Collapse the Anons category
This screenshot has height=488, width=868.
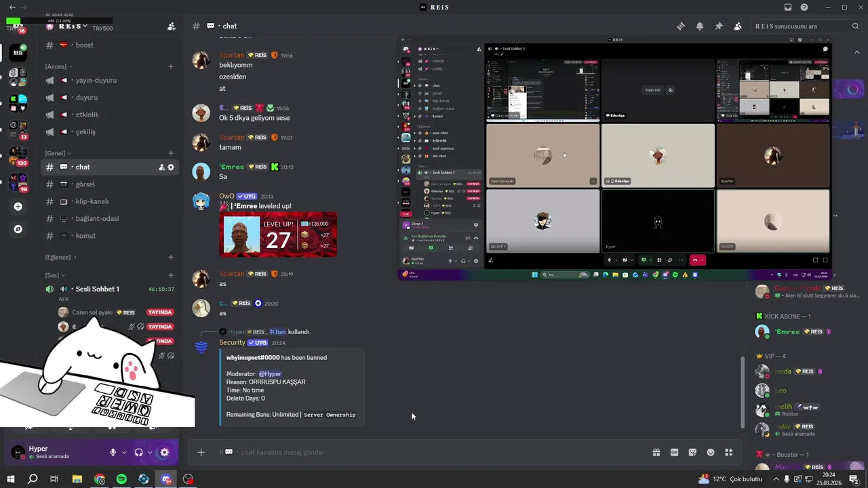(58, 66)
